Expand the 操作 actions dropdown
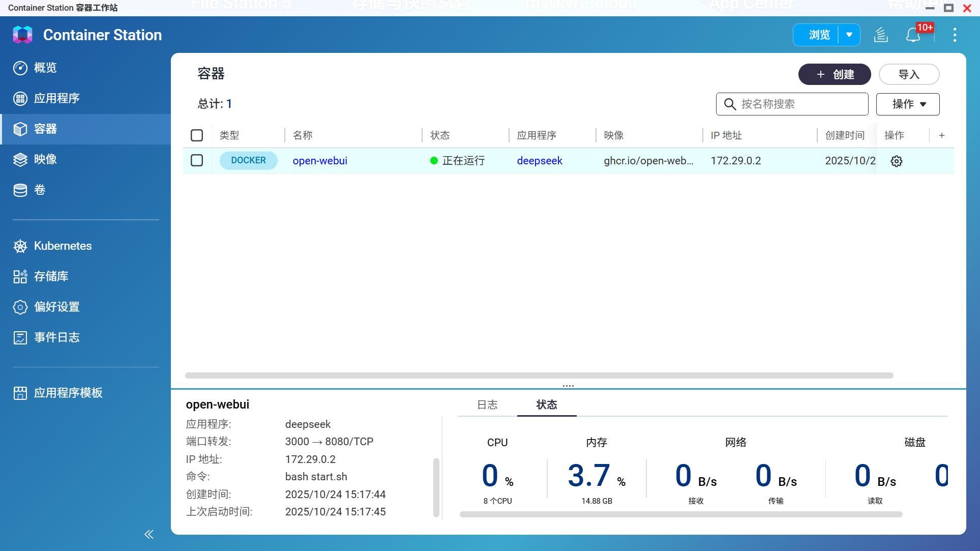This screenshot has width=980, height=551. click(907, 104)
